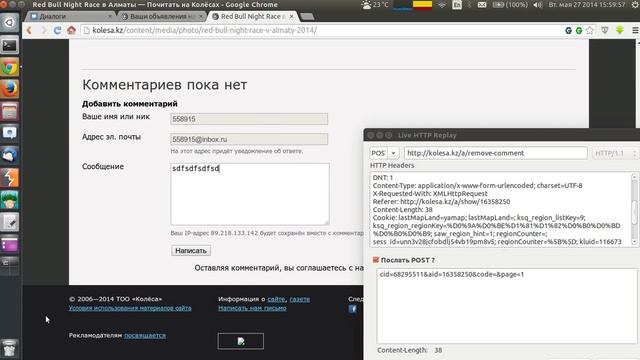This screenshot has width=640, height=360.
Task: Click the POST data body text area
Action: [x=506, y=306]
